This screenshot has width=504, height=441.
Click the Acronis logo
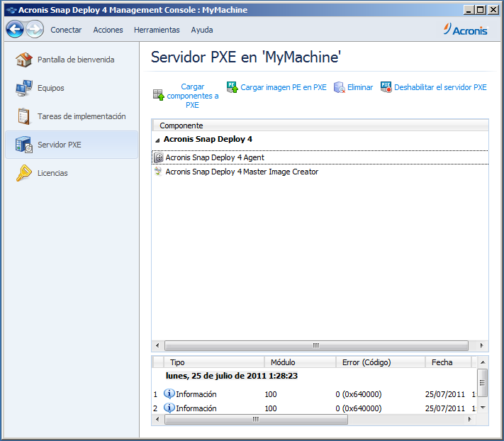pos(465,29)
